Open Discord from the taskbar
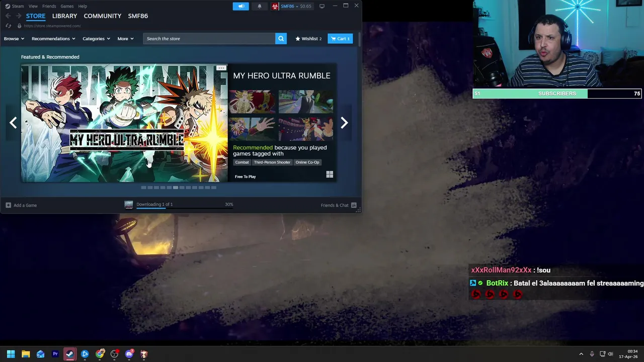644x362 pixels. pos(129,354)
